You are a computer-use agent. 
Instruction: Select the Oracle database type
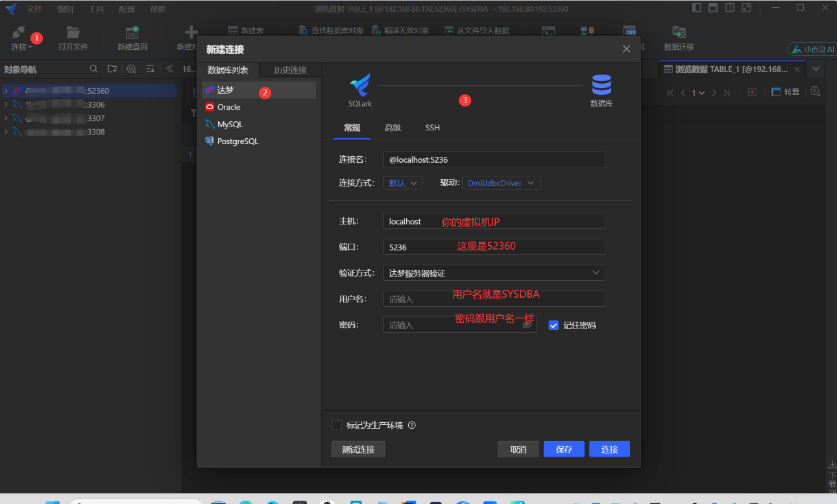pyautogui.click(x=228, y=107)
